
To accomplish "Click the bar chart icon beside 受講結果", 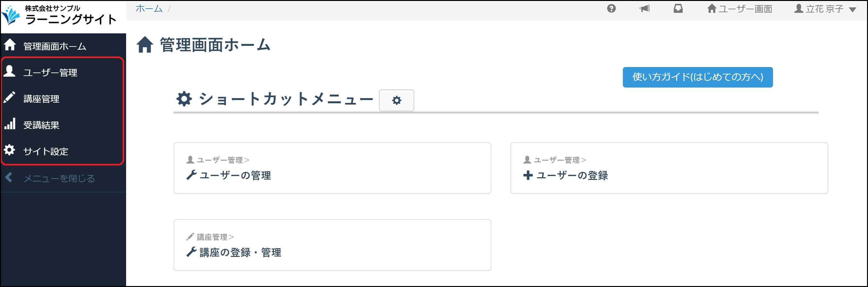I will click(x=10, y=124).
